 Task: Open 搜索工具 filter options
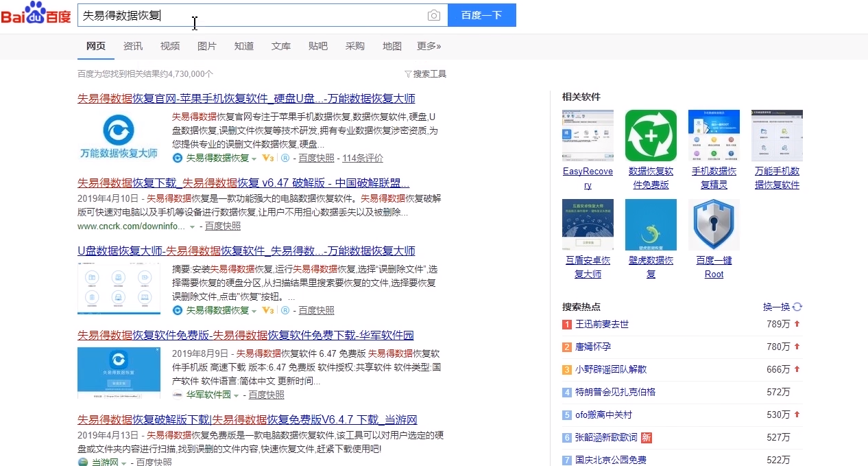click(x=426, y=73)
